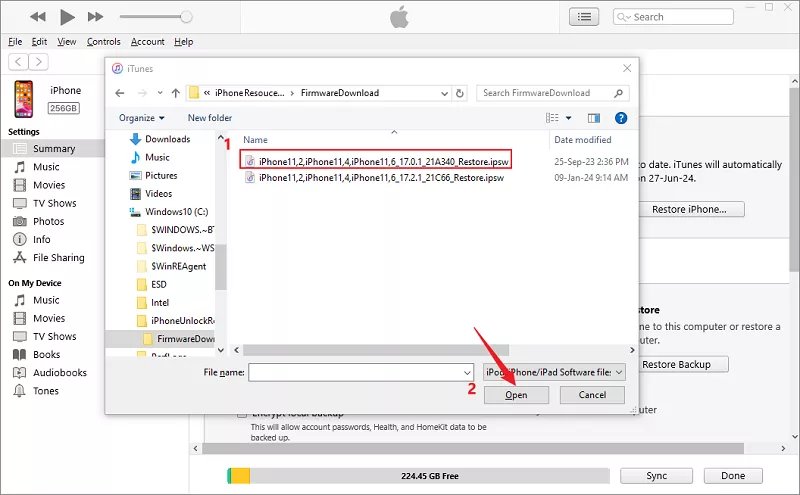This screenshot has width=800, height=495.
Task: Open the File menu
Action: point(15,42)
